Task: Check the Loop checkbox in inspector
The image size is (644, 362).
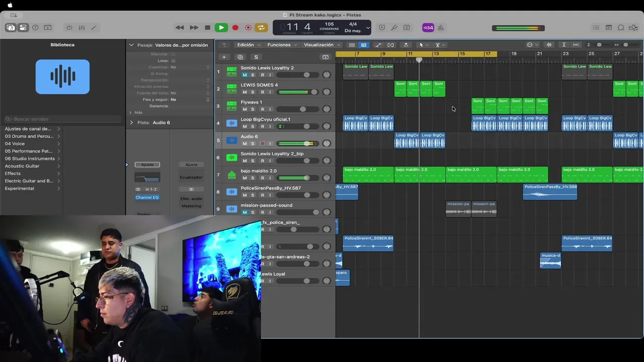Action: coord(173,60)
